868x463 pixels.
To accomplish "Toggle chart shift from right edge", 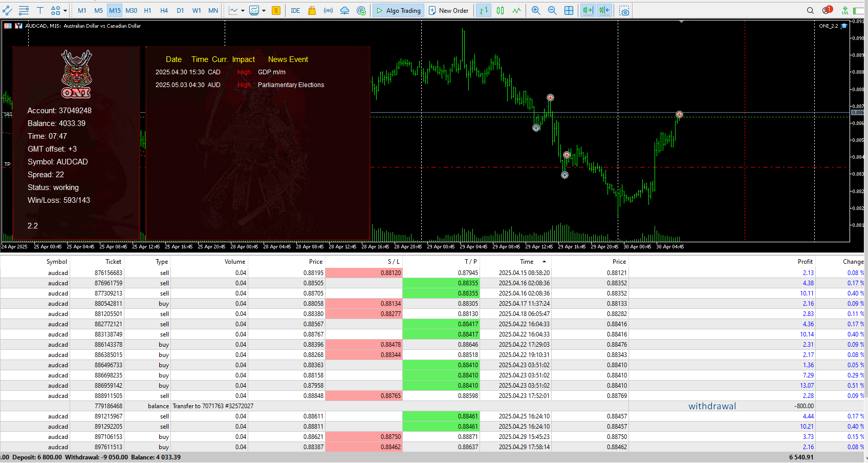I will pos(604,10).
